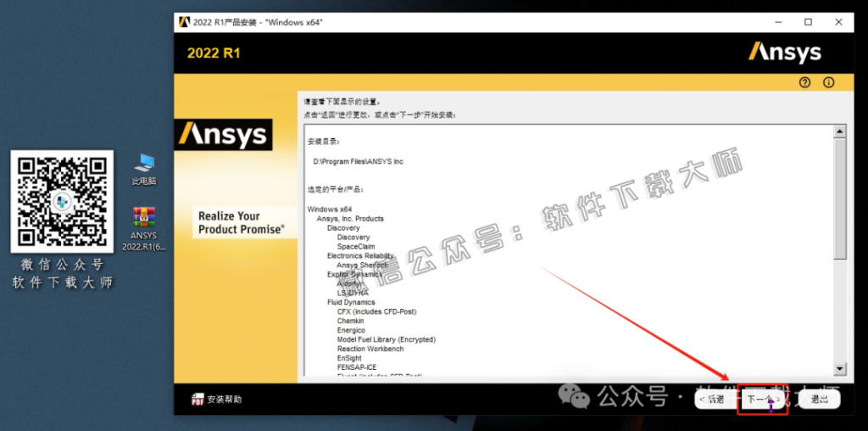
Task: Click the Ansys installer title bar icon
Action: (x=184, y=22)
